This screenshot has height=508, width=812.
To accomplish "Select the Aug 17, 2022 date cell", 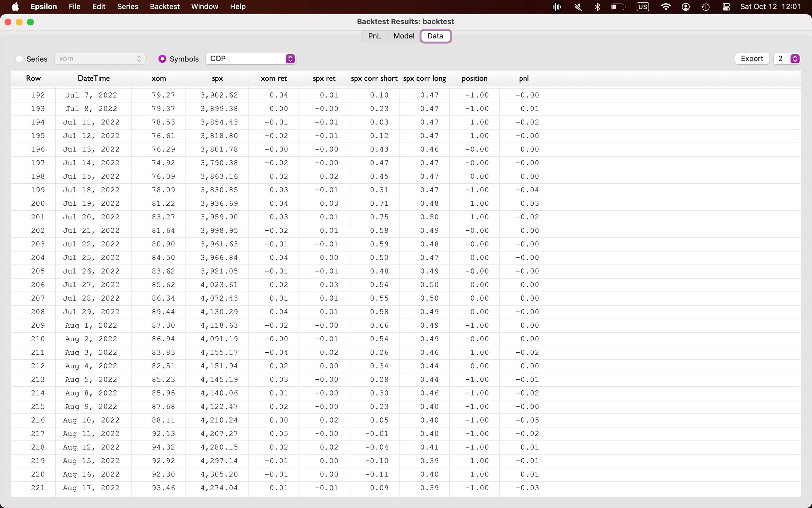I will tap(91, 488).
